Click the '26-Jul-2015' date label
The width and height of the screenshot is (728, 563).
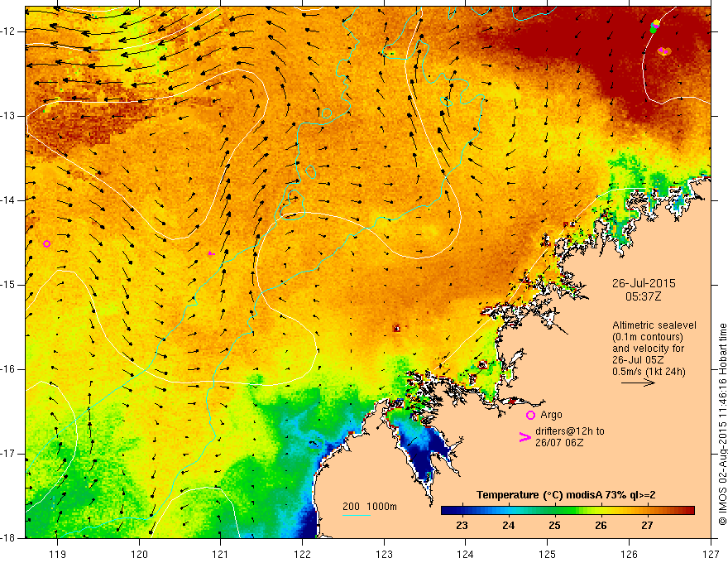coord(644,283)
